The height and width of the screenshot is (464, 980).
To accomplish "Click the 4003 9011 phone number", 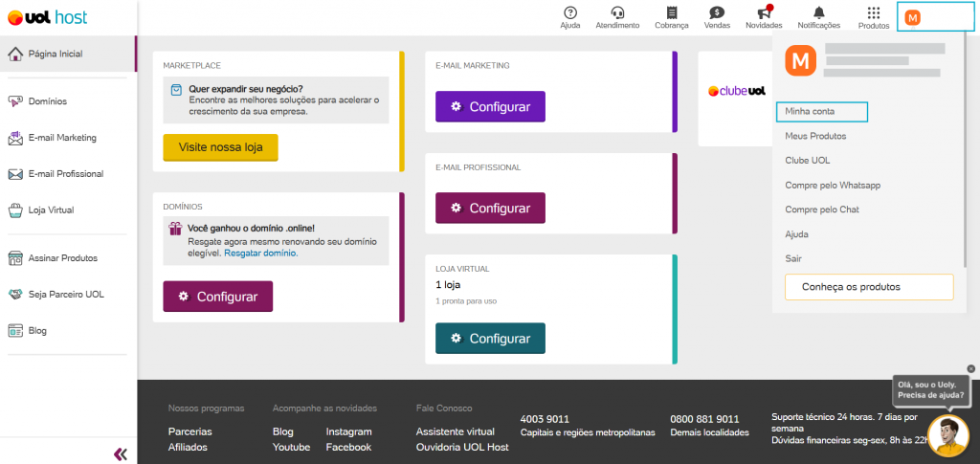I will 545,419.
